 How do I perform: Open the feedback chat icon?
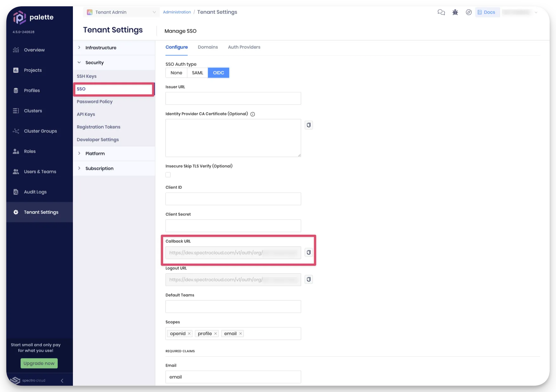point(441,12)
